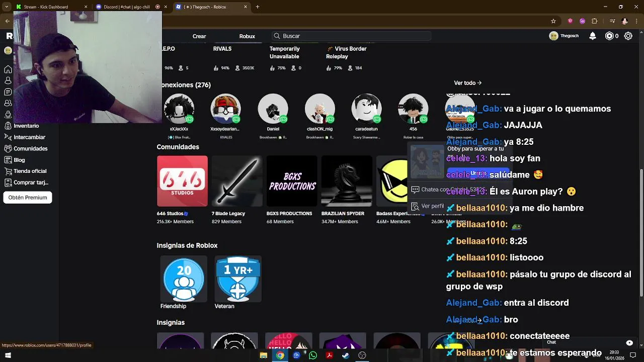The width and height of the screenshot is (644, 362).
Task: Open the Messages sidebar icon
Action: click(x=8, y=92)
